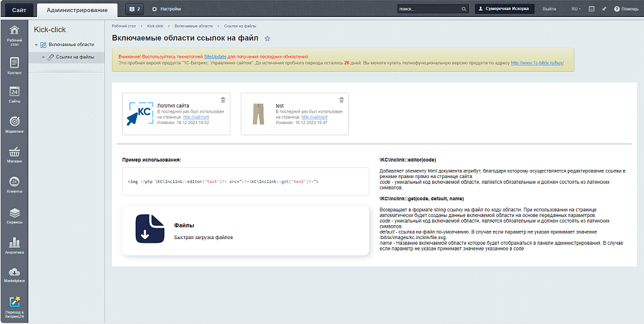
Task: Switch to the Администрирование tab
Action: click(77, 9)
